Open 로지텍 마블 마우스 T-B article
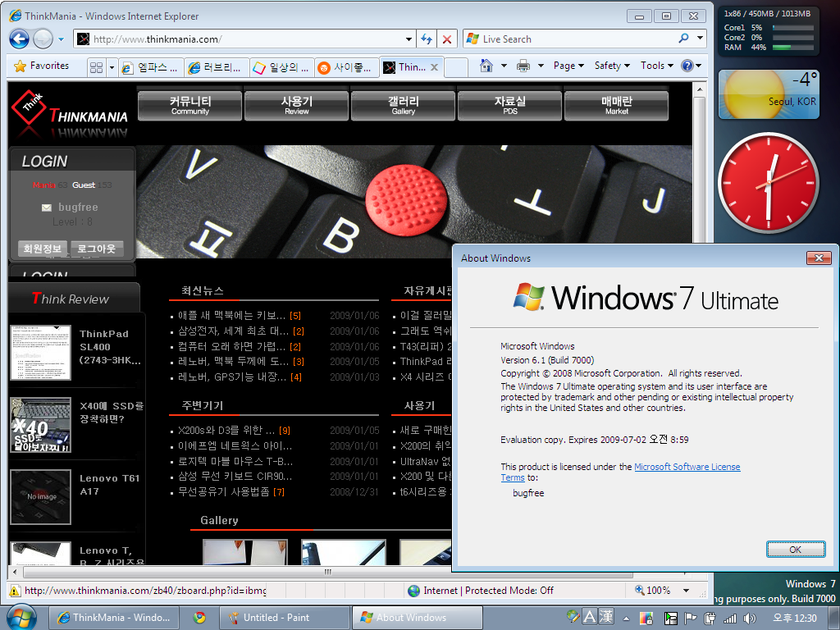 click(235, 461)
